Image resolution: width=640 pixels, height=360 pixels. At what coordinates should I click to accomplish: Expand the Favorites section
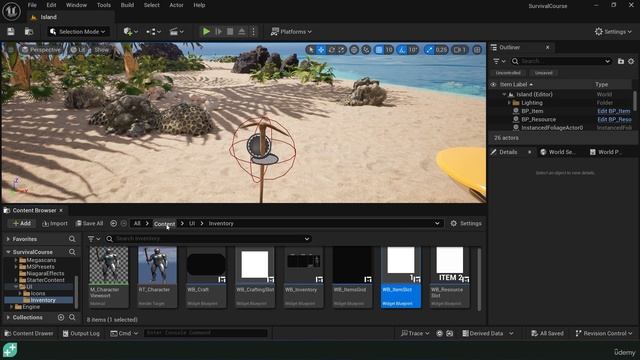tap(8, 239)
